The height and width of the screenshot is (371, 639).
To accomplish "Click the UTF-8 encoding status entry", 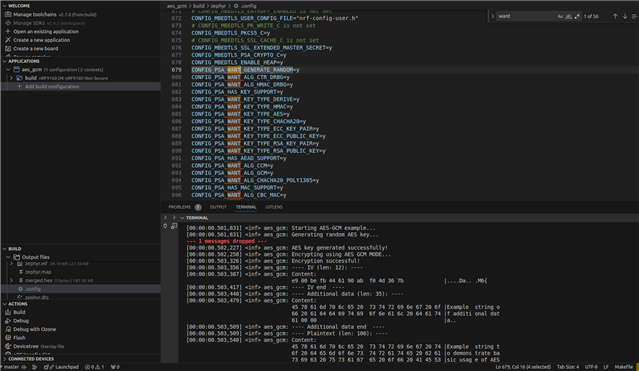I will (x=591, y=367).
